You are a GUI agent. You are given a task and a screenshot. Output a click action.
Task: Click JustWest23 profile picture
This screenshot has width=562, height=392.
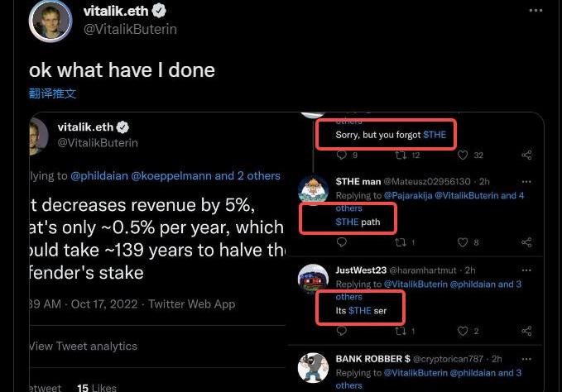[x=314, y=279]
